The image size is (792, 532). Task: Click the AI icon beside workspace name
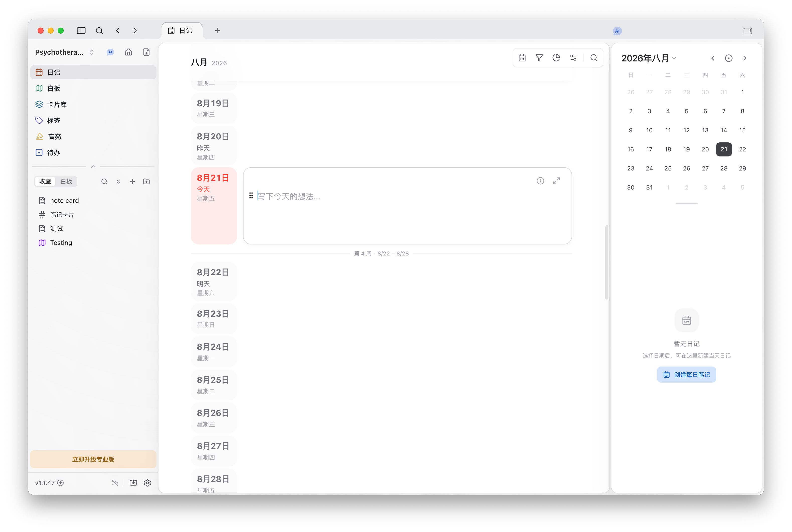tap(110, 52)
